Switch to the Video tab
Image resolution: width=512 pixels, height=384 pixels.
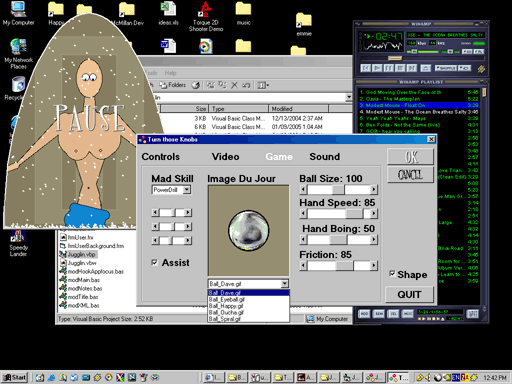click(x=225, y=157)
